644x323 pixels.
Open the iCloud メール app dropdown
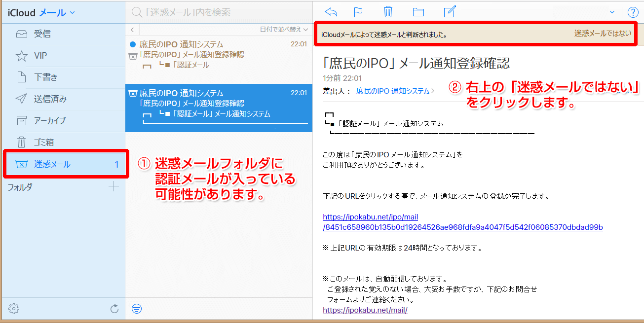tap(41, 12)
